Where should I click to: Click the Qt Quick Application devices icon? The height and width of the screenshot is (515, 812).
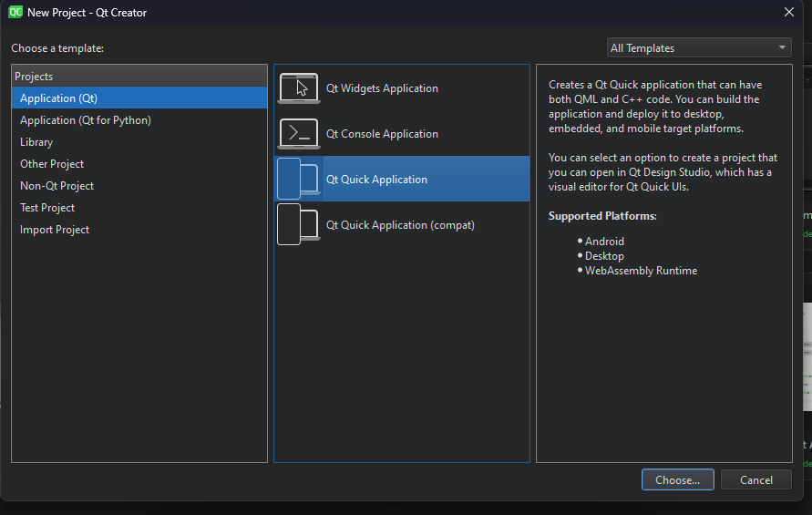(x=299, y=179)
